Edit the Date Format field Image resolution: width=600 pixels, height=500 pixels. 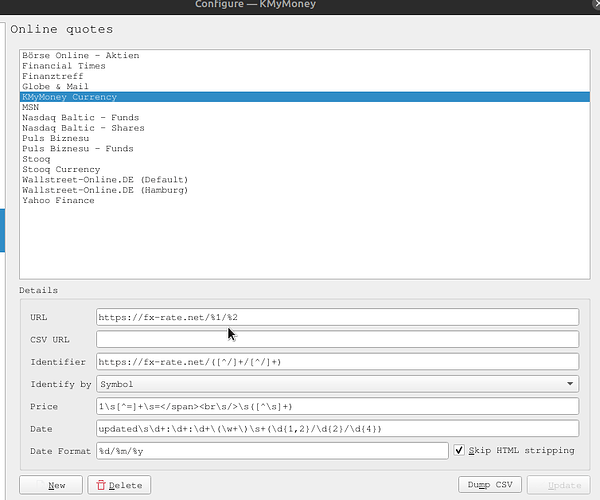click(272, 450)
